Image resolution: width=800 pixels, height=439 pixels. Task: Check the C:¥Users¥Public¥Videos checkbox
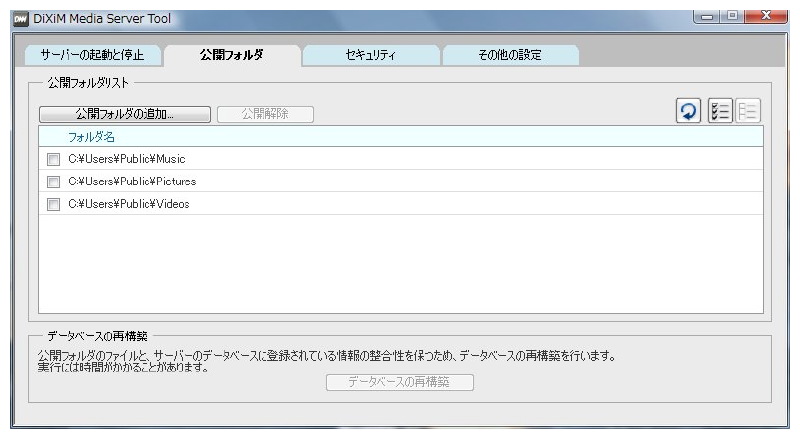[x=53, y=204]
